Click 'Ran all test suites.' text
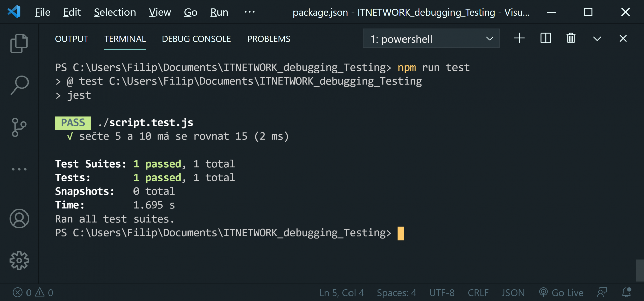The image size is (644, 301). pos(115,219)
